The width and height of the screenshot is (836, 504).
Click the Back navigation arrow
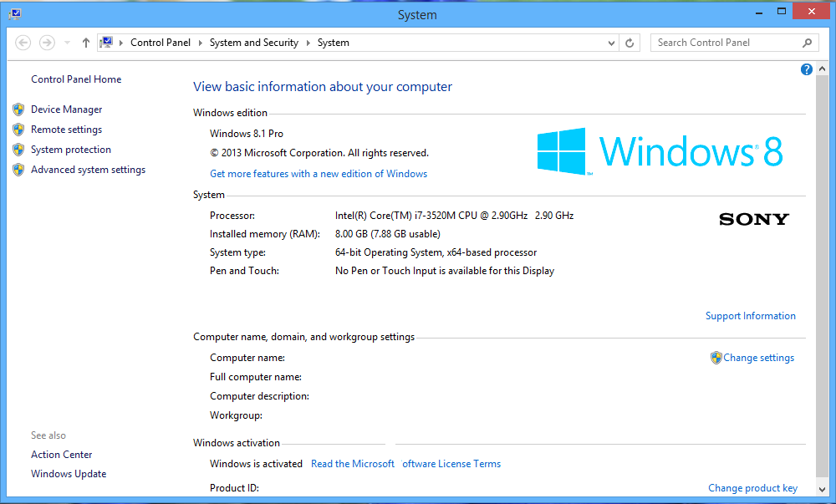point(23,43)
